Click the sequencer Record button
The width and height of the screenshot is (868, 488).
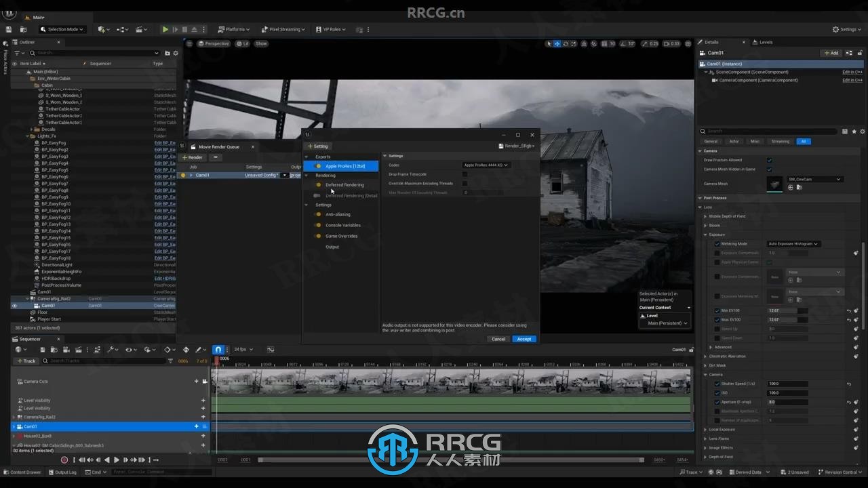pyautogui.click(x=64, y=460)
